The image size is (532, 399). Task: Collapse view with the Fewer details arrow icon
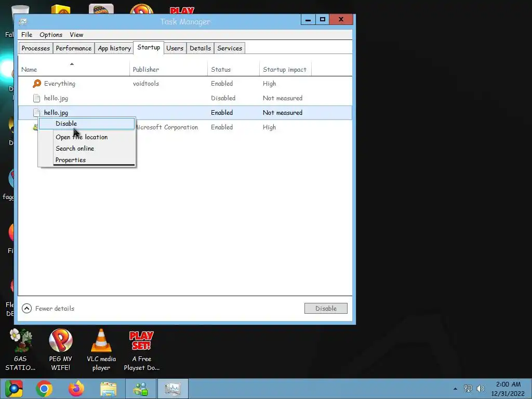(x=27, y=309)
